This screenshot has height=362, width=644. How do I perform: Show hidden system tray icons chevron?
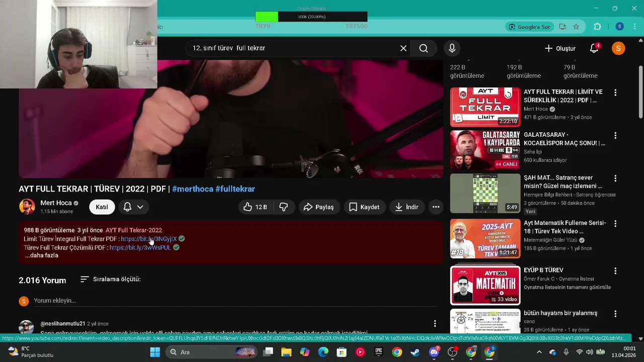(539, 352)
